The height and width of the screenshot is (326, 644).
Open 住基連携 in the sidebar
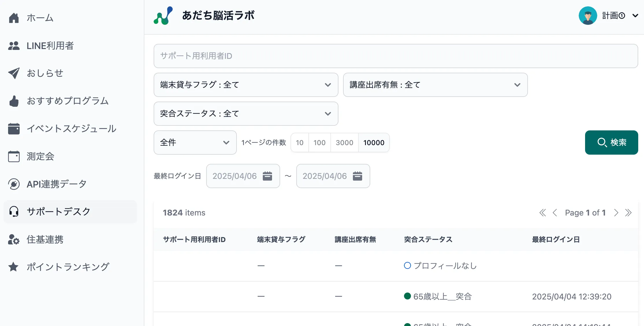pyautogui.click(x=45, y=239)
